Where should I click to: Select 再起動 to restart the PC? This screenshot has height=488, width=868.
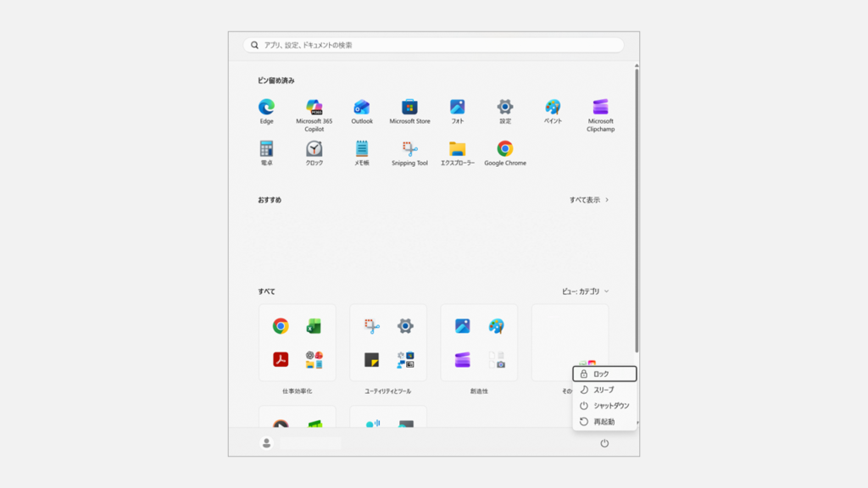(x=605, y=422)
